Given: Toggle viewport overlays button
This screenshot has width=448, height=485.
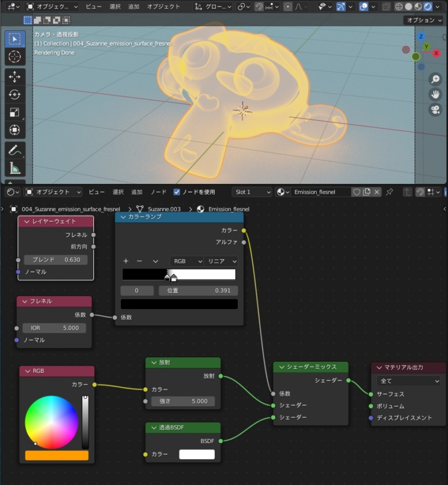Looking at the screenshot, I should tap(363, 6).
